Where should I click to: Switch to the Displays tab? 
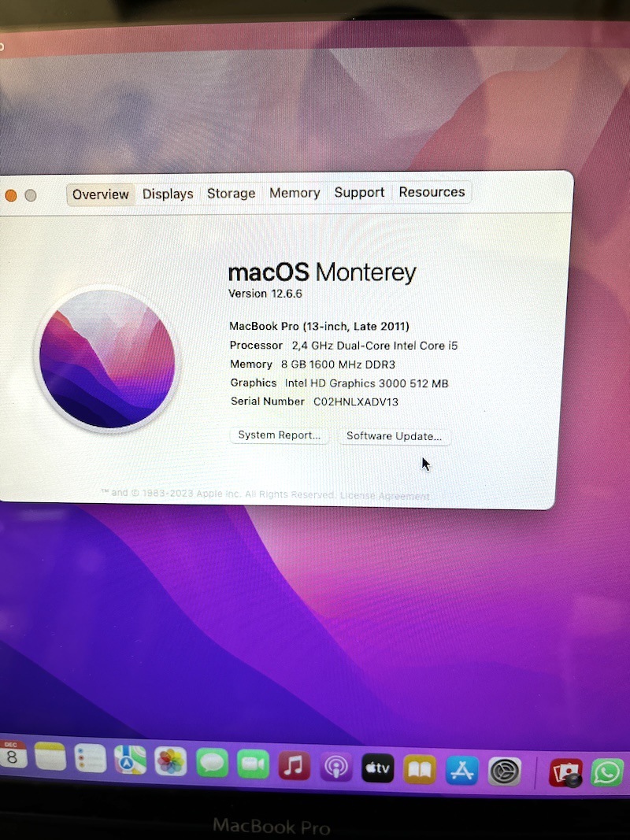coord(168,194)
